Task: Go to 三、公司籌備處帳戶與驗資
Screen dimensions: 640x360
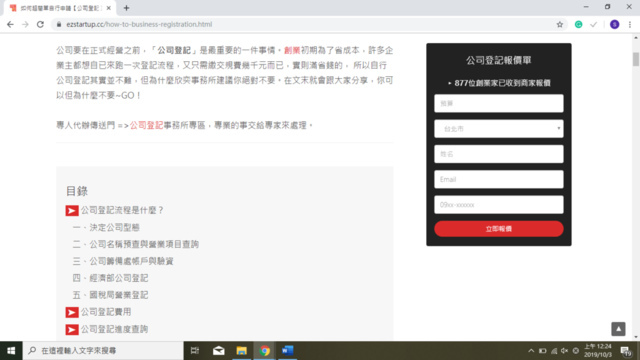Action: (x=123, y=261)
